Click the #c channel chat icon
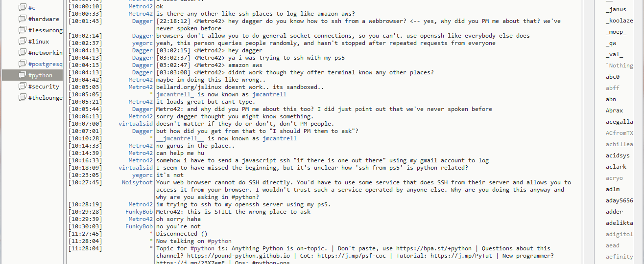This screenshot has height=264, width=644. pos(22,8)
